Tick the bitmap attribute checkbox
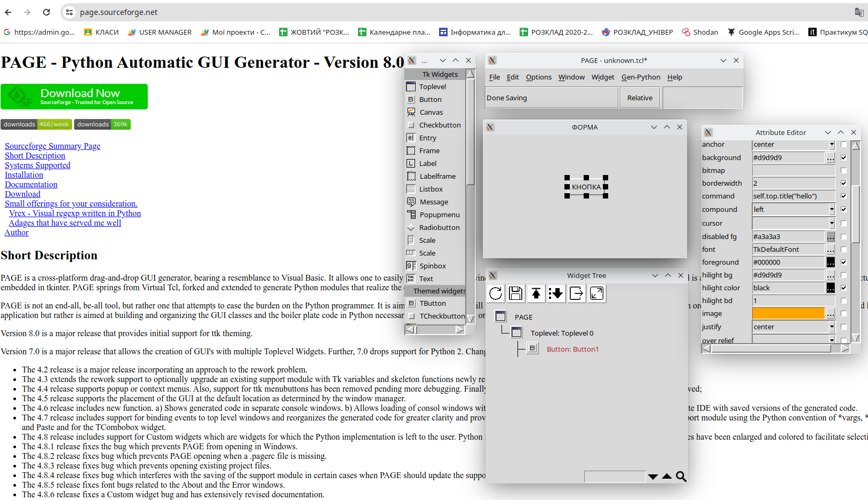Screen dimensions: 868x500 (843, 170)
